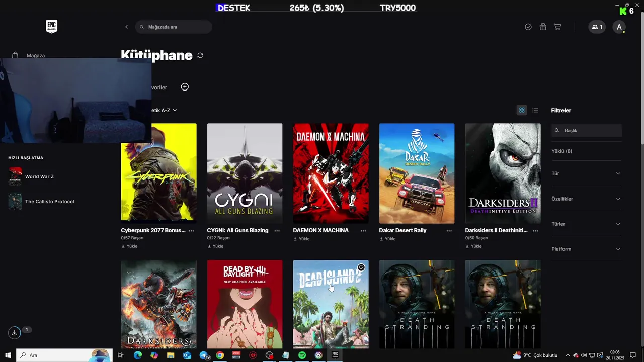644x362 pixels.
Task: Open the friends list button
Action: [597, 27]
